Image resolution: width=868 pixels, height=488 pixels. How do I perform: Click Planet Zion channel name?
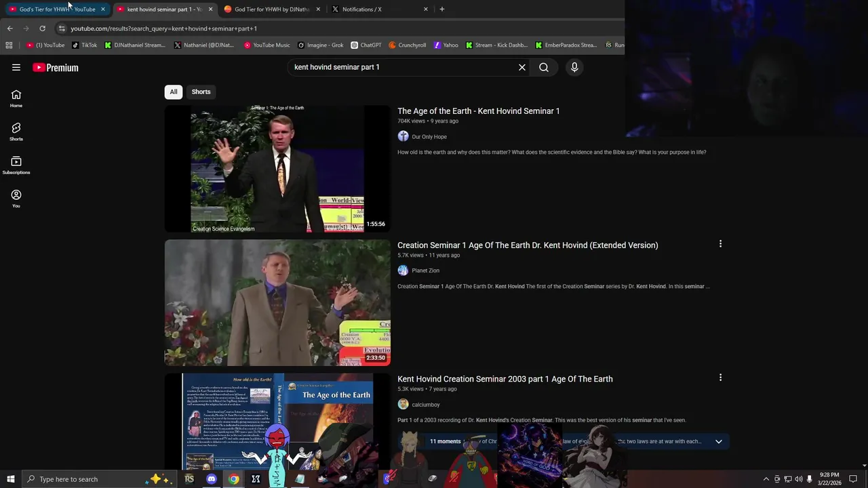point(425,270)
